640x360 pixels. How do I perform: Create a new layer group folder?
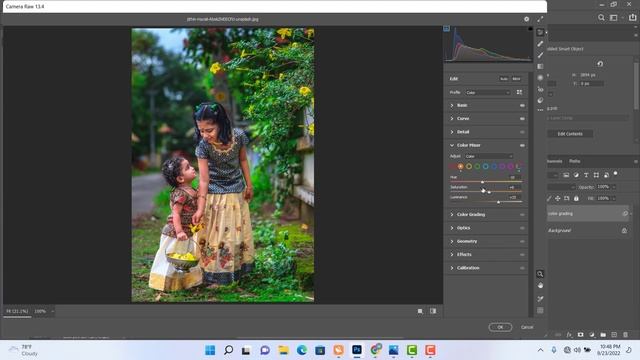(603, 335)
